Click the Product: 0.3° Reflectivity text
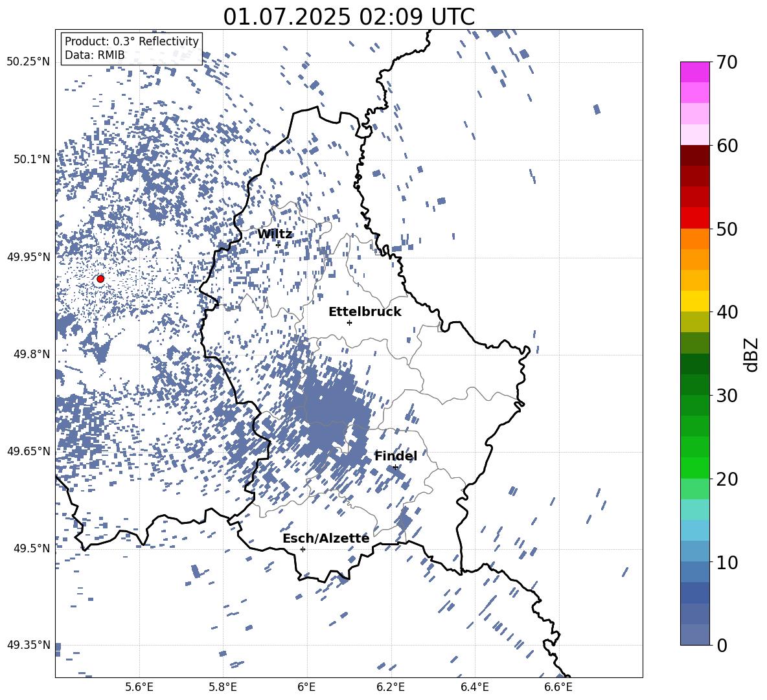This screenshot has height=700, width=767. coord(132,41)
